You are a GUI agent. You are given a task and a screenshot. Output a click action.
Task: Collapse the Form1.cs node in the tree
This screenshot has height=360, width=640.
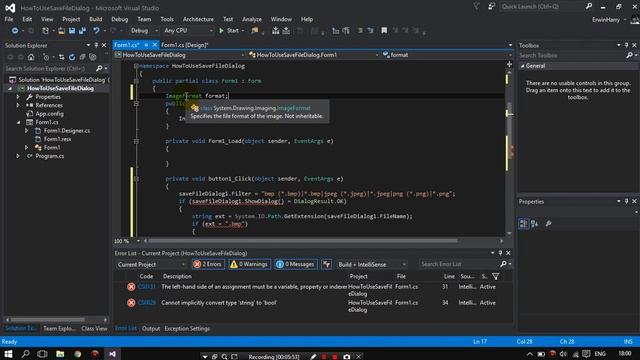(x=18, y=122)
